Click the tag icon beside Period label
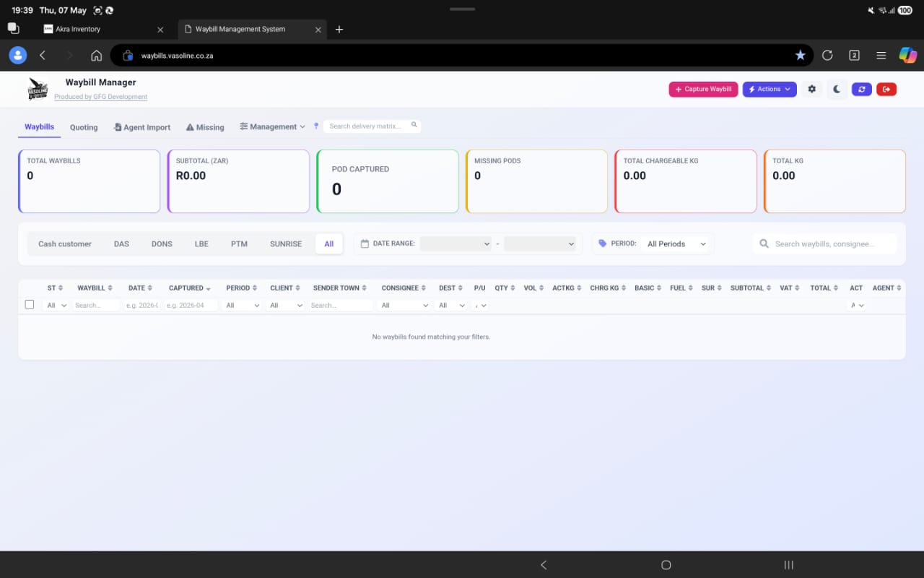The width and height of the screenshot is (924, 578). pyautogui.click(x=603, y=243)
